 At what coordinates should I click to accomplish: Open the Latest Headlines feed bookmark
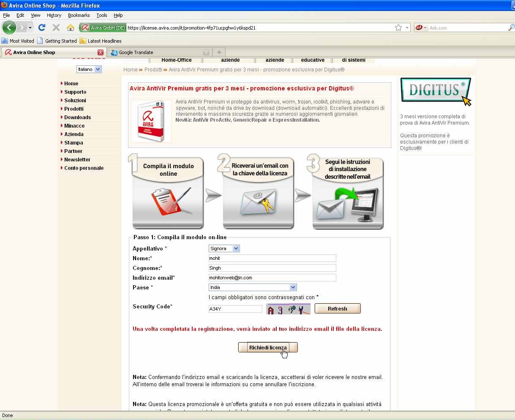click(101, 41)
